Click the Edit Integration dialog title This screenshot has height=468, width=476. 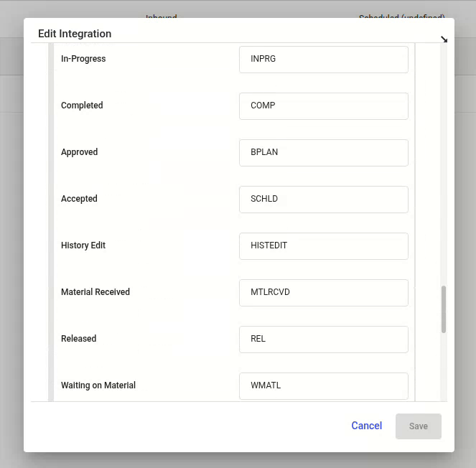(x=75, y=34)
